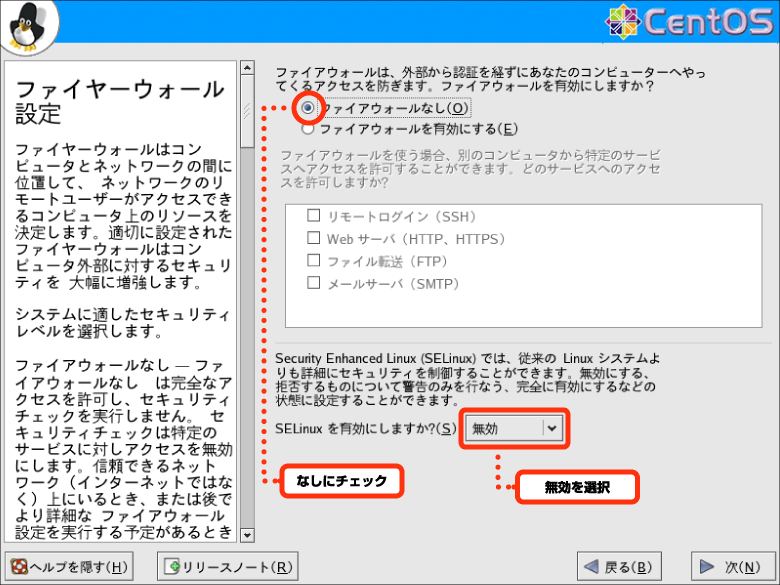
Task: Click help panel scrollbar down arrow
Action: click(x=247, y=535)
